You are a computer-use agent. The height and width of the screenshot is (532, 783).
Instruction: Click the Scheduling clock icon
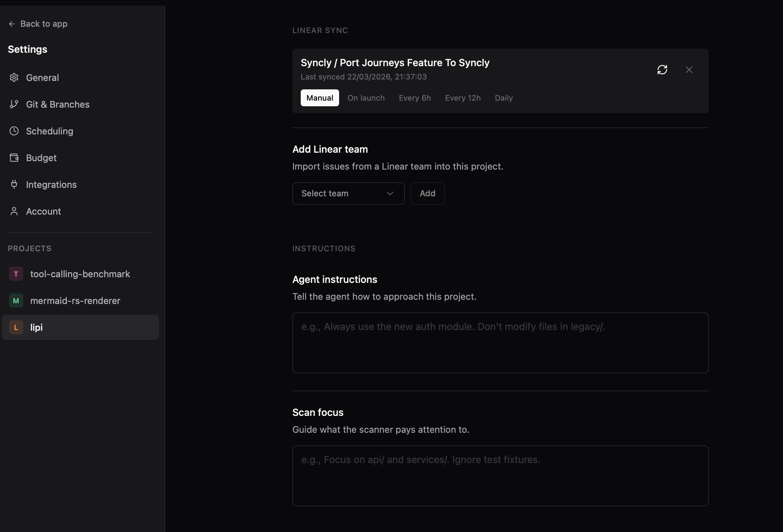point(14,131)
